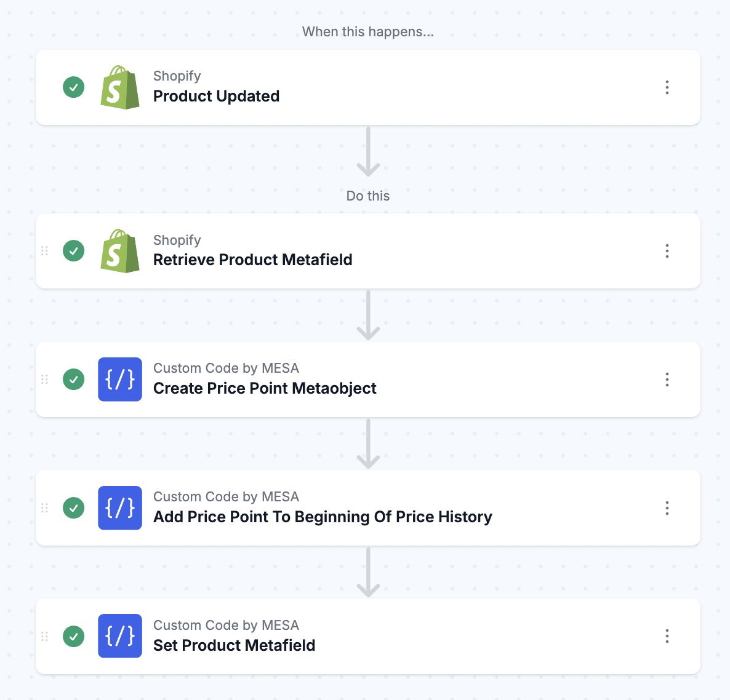Click the Shopify icon on Retrieve Product Metafield step
This screenshot has width=730, height=700.
point(120,251)
